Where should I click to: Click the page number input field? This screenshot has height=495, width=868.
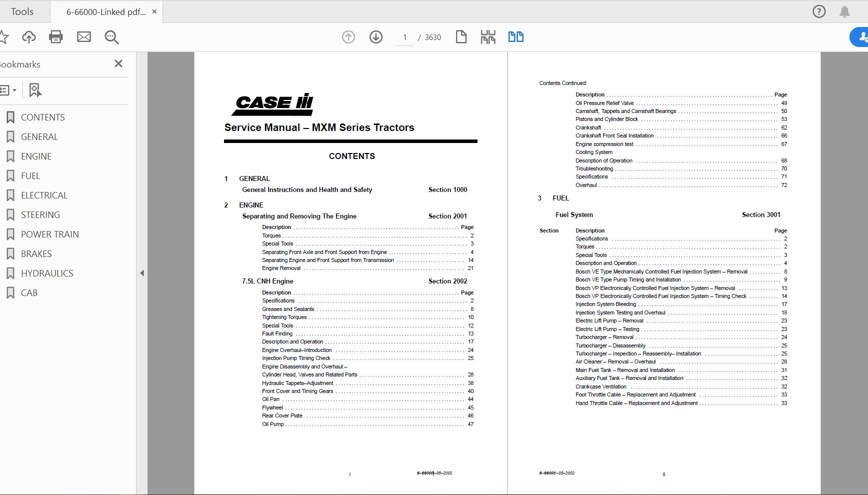click(405, 37)
